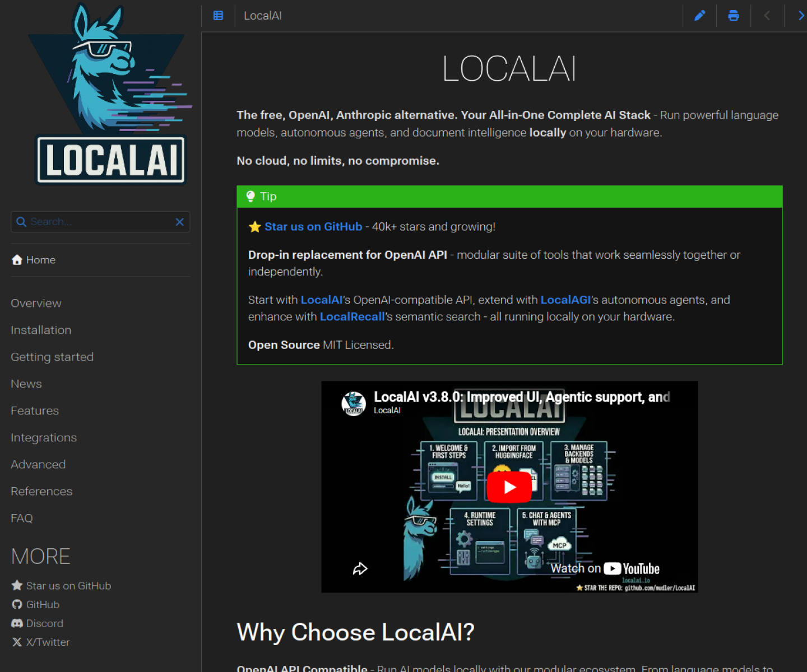This screenshot has width=807, height=672.
Task: Open the FAQ section
Action: (x=22, y=518)
